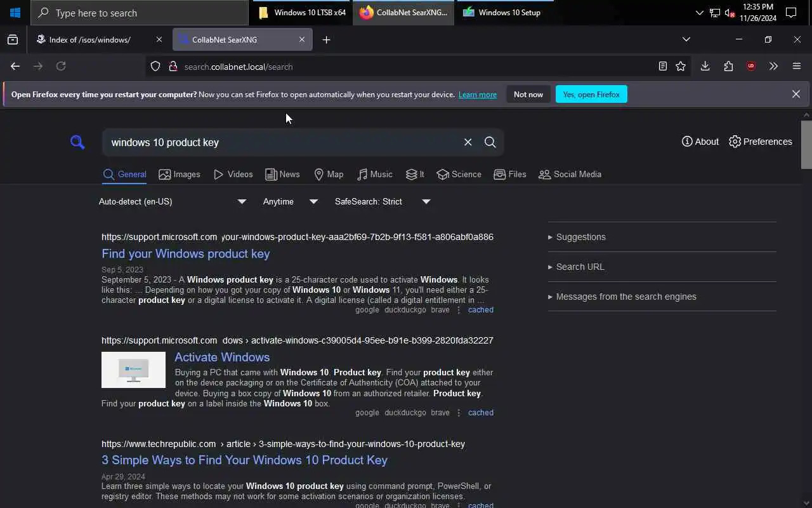Open the SafeSearch Strict dropdown

[382, 201]
